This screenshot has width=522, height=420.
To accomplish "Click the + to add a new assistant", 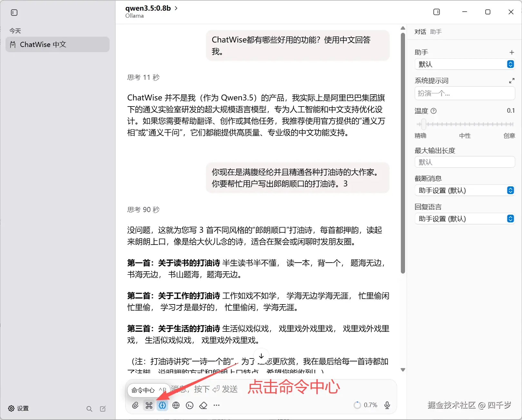I will (x=512, y=52).
